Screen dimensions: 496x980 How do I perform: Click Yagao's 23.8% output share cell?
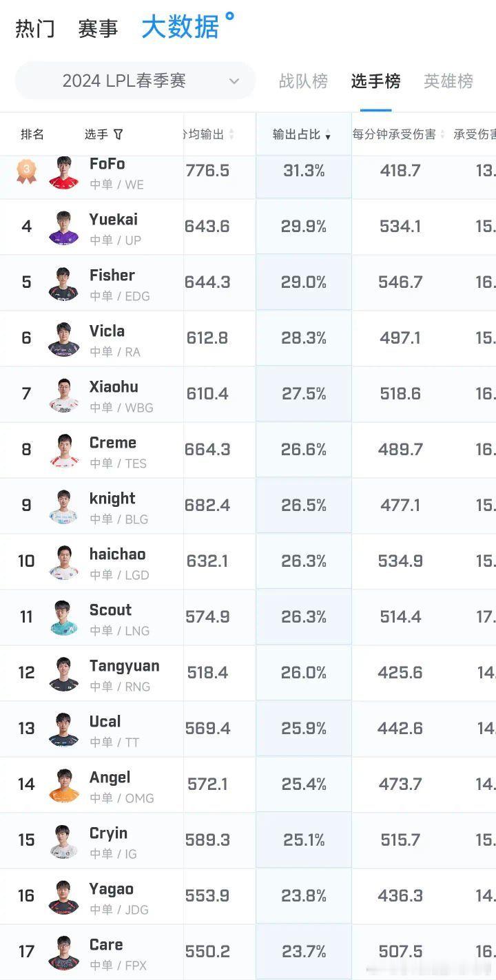(x=304, y=896)
